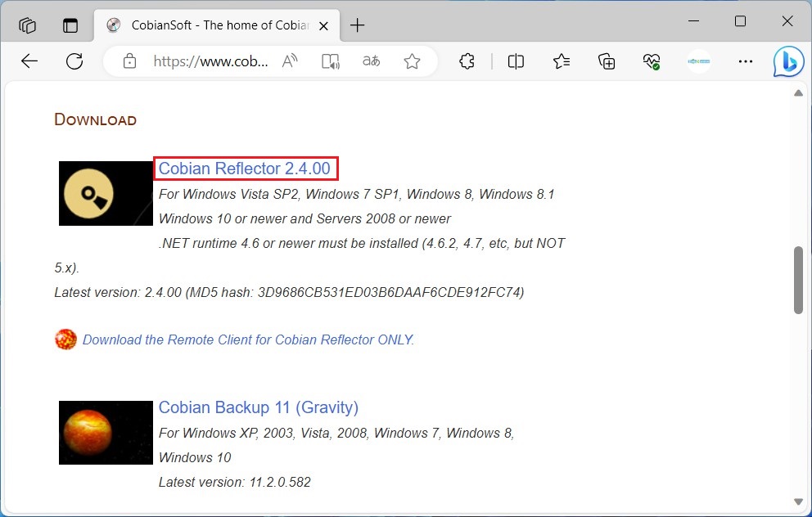The height and width of the screenshot is (517, 812).
Task: Open Browser essentials heart icon
Action: point(652,61)
